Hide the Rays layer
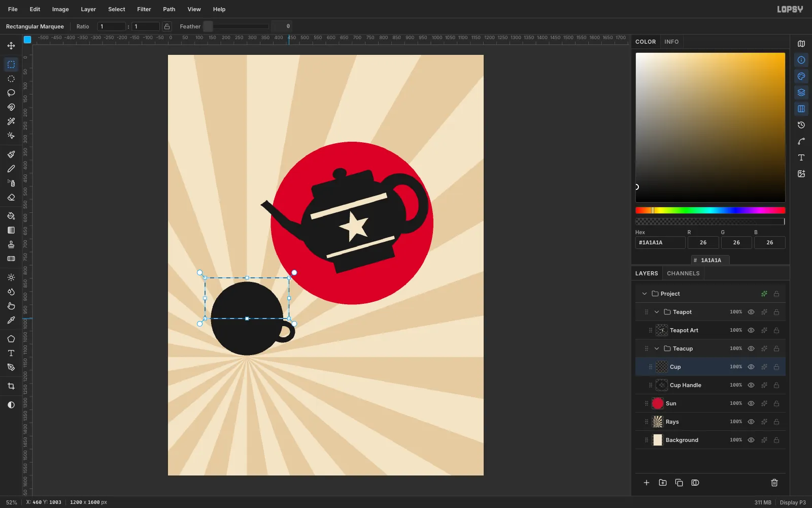Viewport: 812px width, 508px height. click(751, 422)
